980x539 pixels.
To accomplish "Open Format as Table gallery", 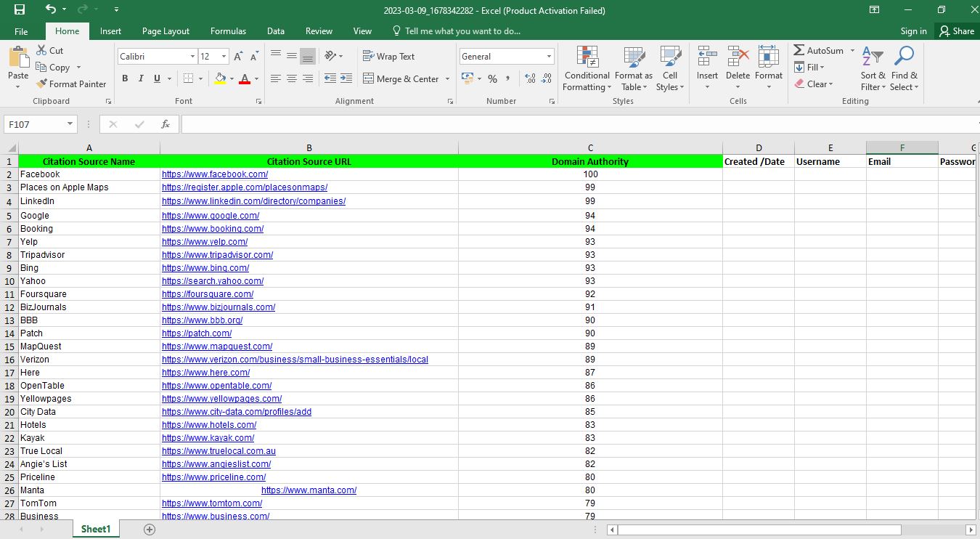I will (634, 69).
